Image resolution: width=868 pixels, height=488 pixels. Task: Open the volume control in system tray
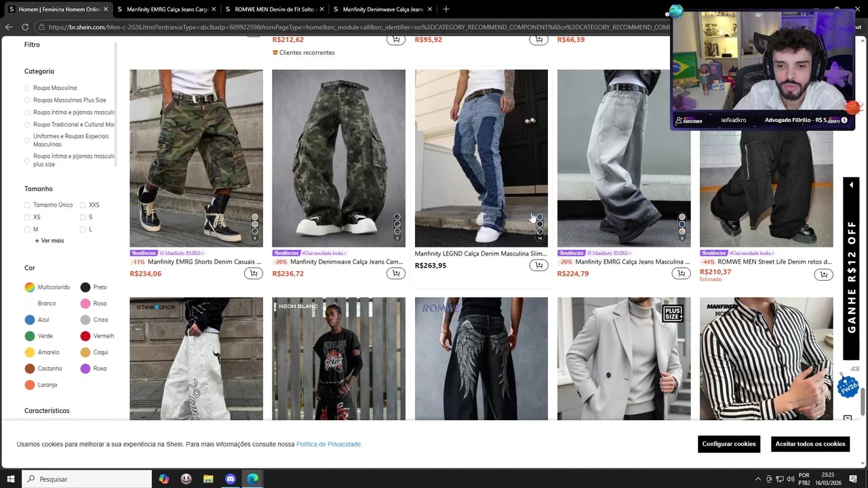coord(790,479)
